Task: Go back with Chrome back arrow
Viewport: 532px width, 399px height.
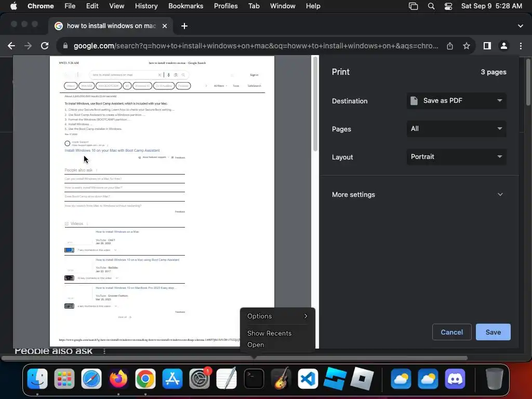Action: [x=11, y=46]
